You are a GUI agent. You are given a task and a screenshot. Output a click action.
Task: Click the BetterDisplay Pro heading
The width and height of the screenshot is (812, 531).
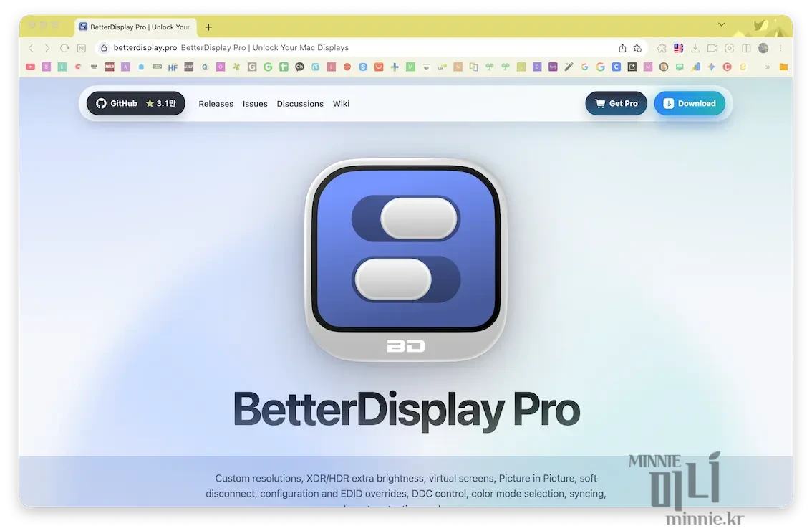tap(407, 411)
